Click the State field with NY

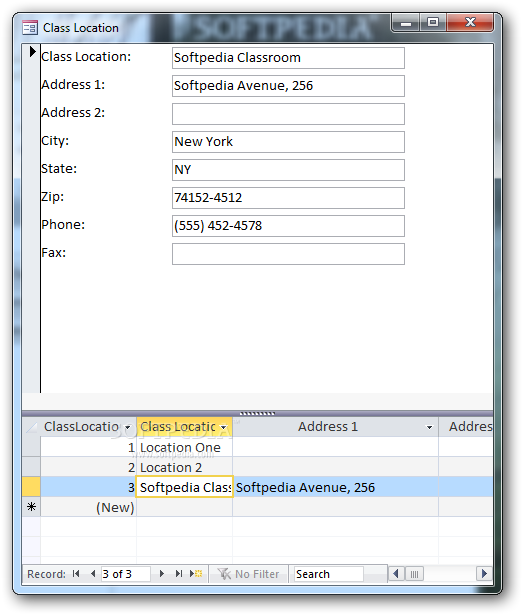tap(288, 170)
